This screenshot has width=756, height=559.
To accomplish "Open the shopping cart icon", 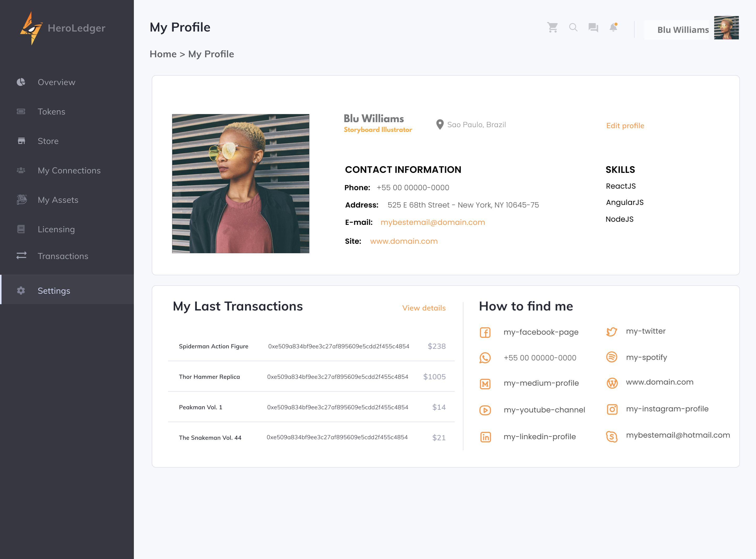I will (552, 27).
